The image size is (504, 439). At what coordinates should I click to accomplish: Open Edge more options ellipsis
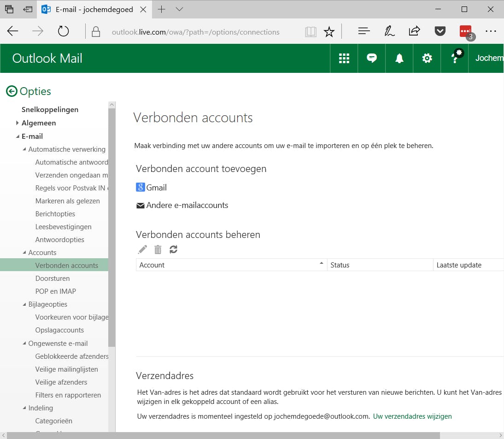coord(491,31)
